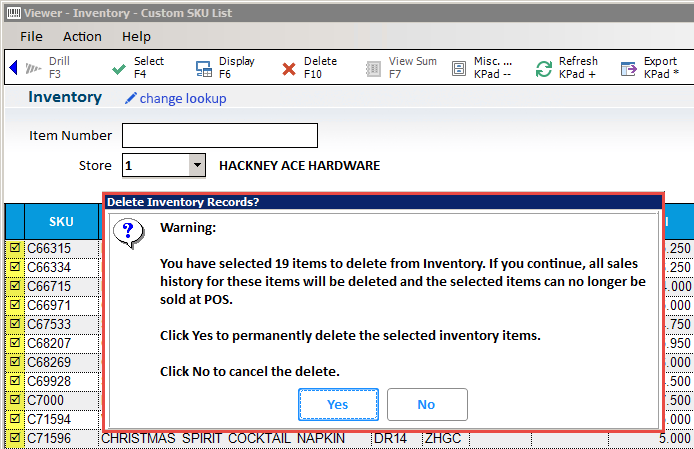Click the View Sum F7 icon
Screen dimensions: 694x449
tap(373, 69)
